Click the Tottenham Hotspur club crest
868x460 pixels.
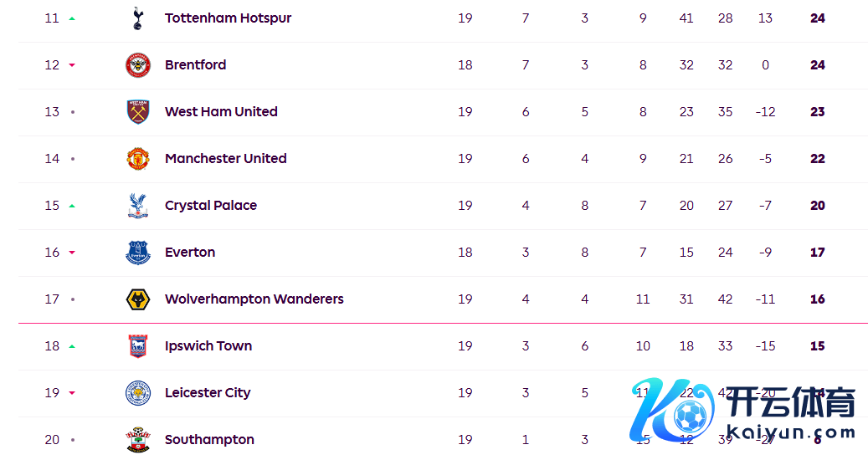(138, 18)
